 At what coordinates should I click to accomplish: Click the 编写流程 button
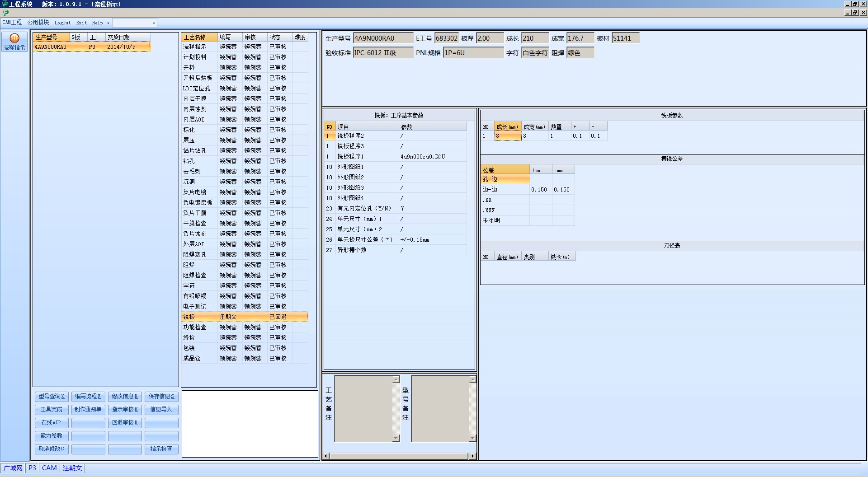tap(88, 397)
